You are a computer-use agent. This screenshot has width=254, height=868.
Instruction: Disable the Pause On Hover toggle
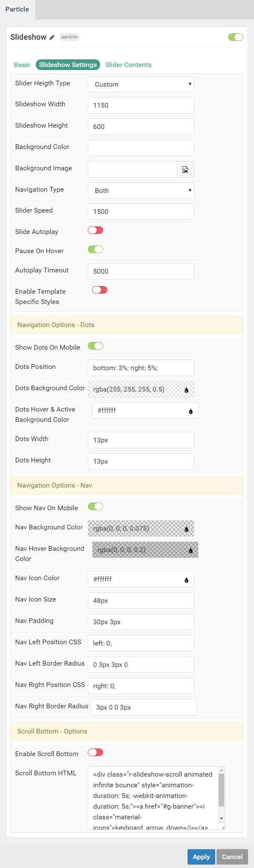(95, 249)
